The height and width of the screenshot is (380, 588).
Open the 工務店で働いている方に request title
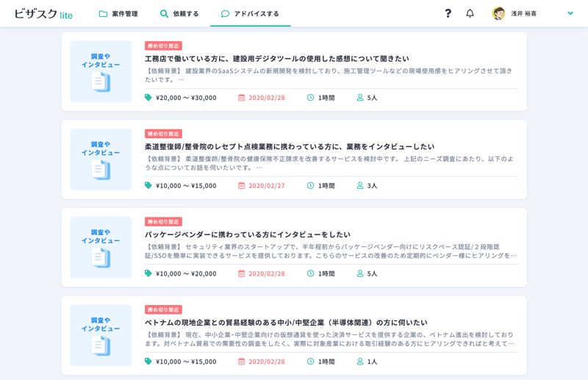[x=277, y=59]
